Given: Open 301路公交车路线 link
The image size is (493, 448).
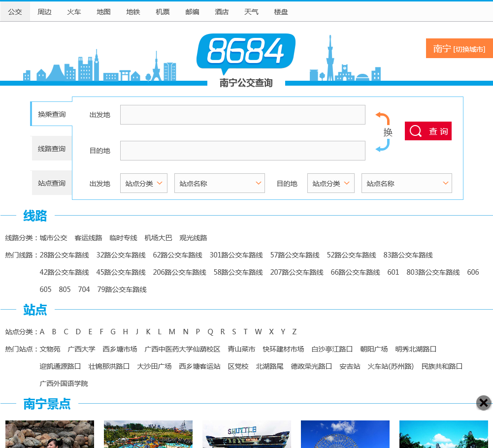Looking at the screenshot, I should click(236, 255).
